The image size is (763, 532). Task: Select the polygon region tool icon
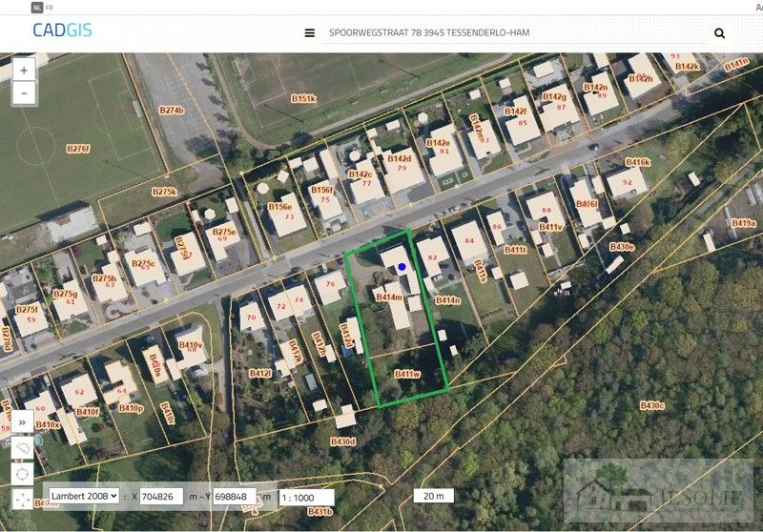(22, 448)
